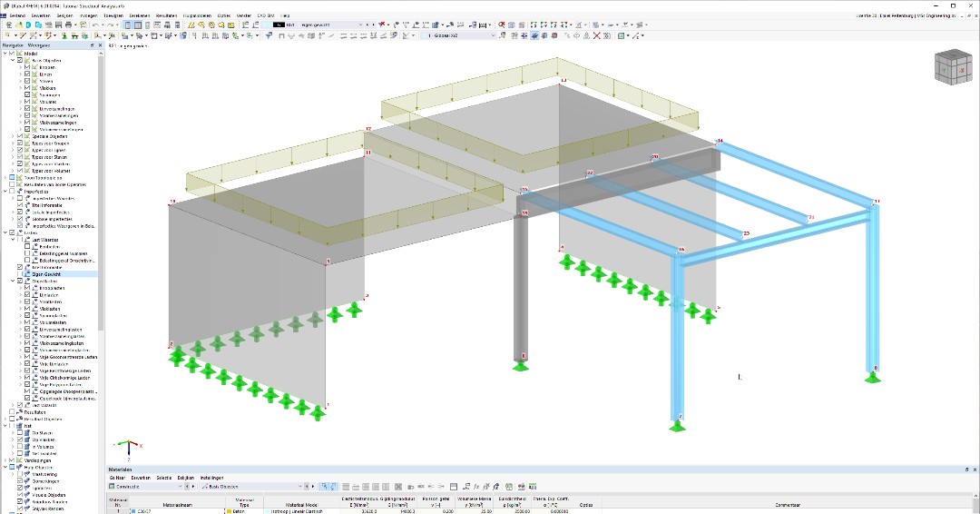Close the Materialen panel
This screenshot has height=514, width=980.
(975, 469)
